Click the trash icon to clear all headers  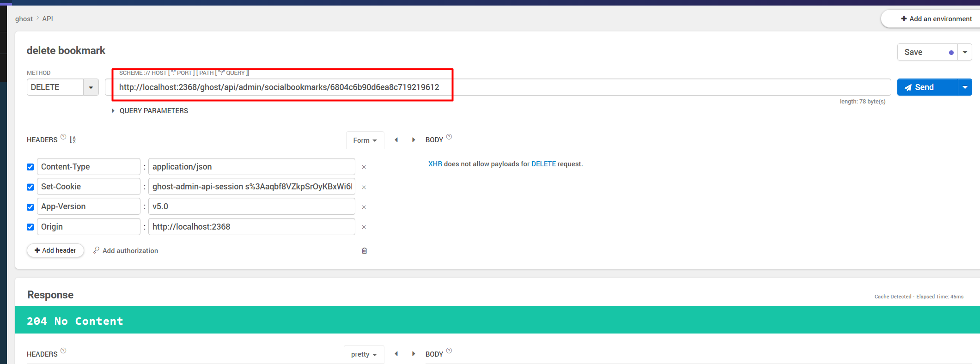click(364, 250)
